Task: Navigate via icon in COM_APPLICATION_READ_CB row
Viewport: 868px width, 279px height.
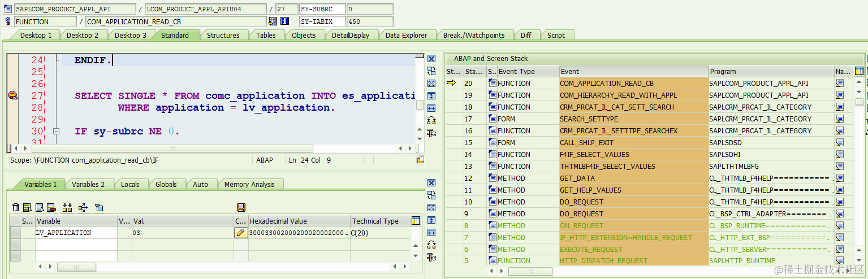Action: pos(840,83)
